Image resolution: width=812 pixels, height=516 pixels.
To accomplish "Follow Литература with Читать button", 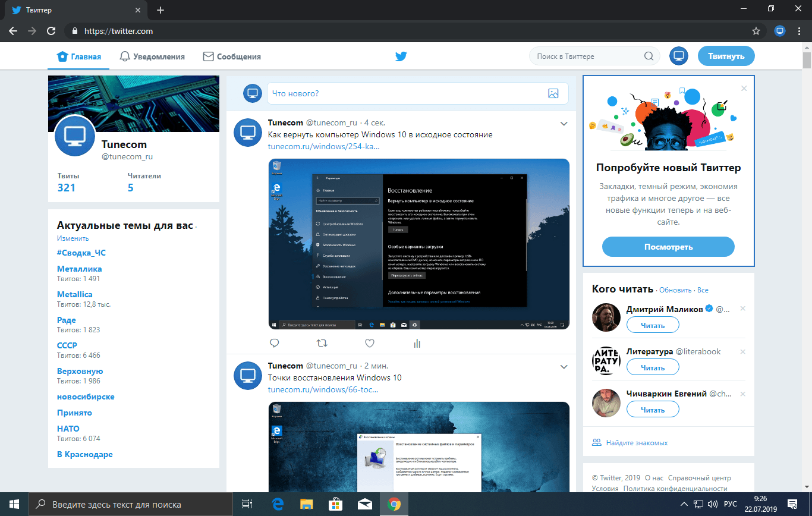I will tap(653, 367).
